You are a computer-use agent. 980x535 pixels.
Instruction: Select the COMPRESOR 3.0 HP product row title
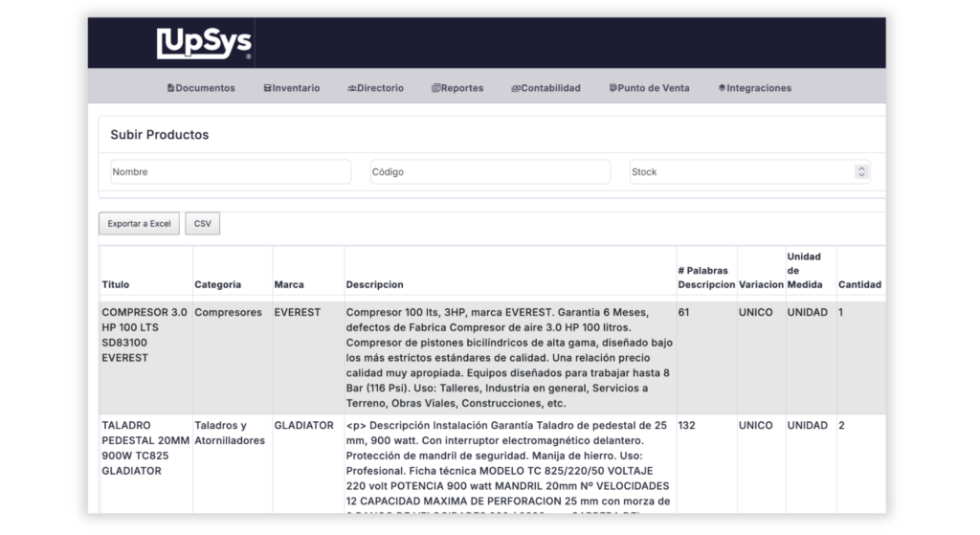pos(145,335)
